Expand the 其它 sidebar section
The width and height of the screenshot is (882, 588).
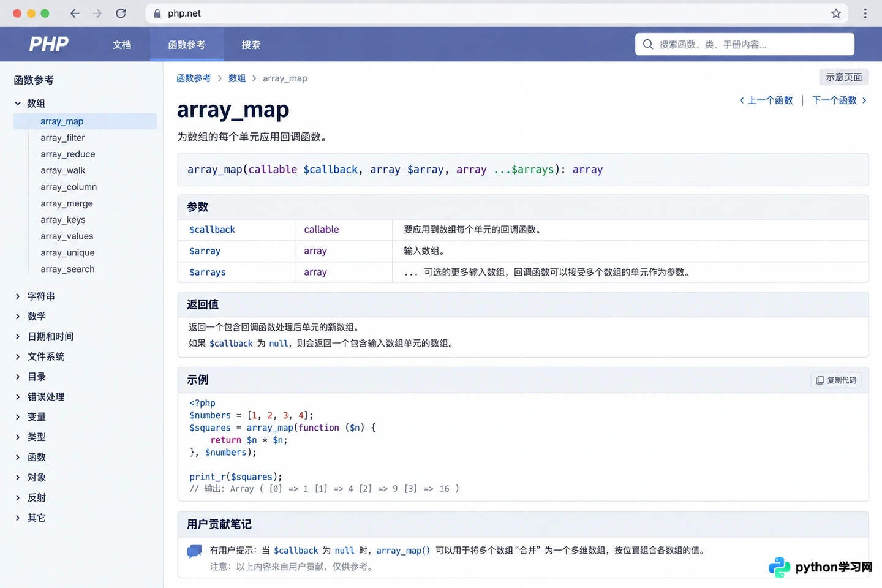(x=31, y=518)
